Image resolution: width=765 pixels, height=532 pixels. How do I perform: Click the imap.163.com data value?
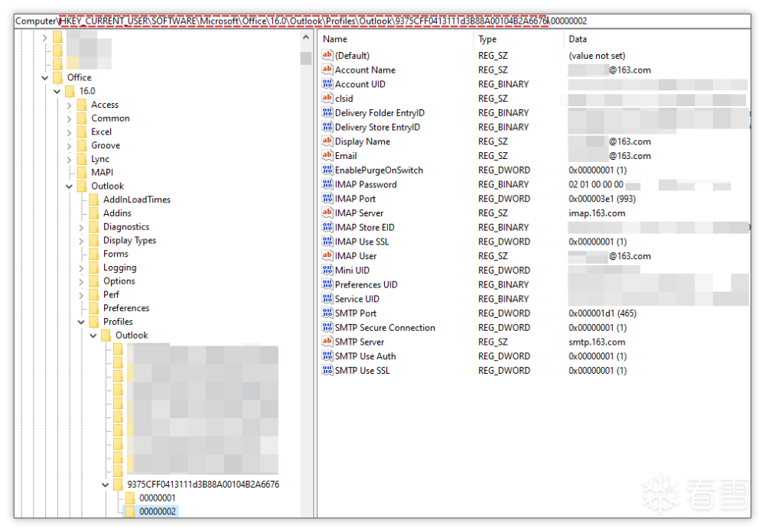point(597,213)
